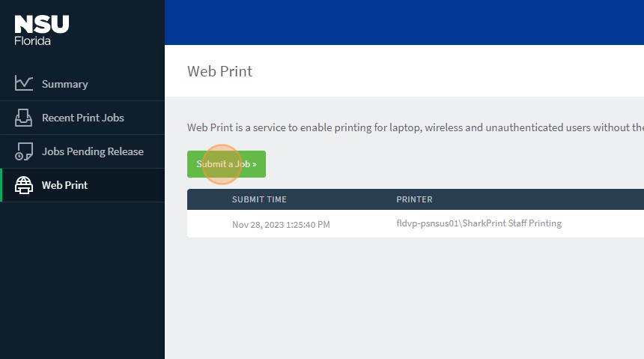The height and width of the screenshot is (359, 644).
Task: Click the NSU Florida logo
Action: click(x=42, y=31)
